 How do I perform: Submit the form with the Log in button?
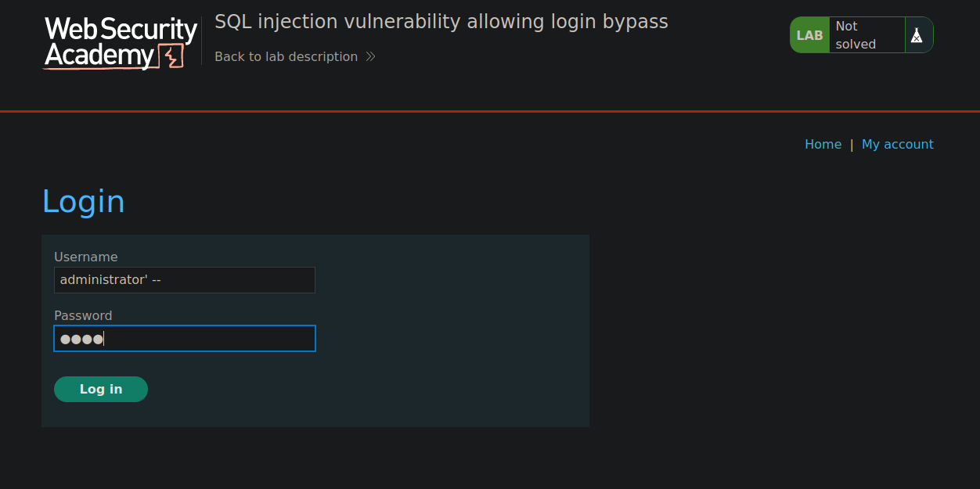coord(101,389)
